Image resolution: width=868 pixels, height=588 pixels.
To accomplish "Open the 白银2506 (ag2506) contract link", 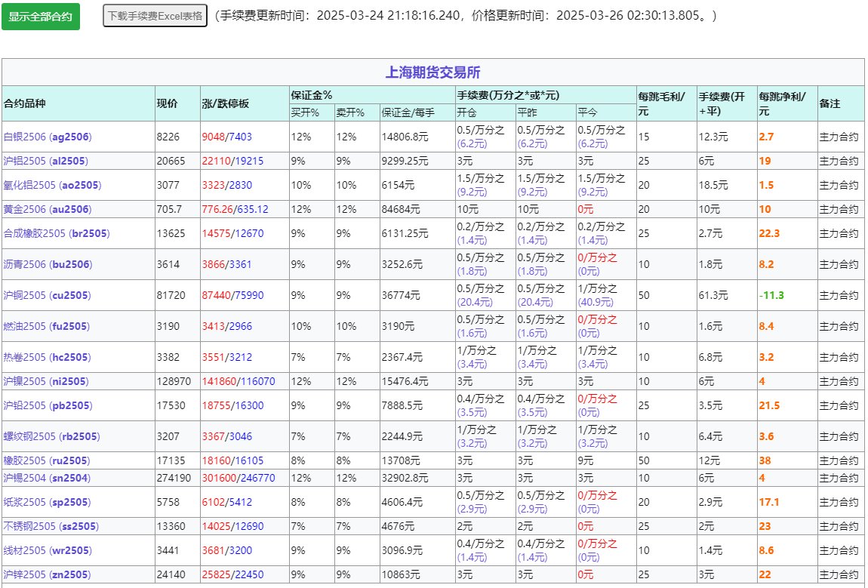I will click(x=48, y=137).
